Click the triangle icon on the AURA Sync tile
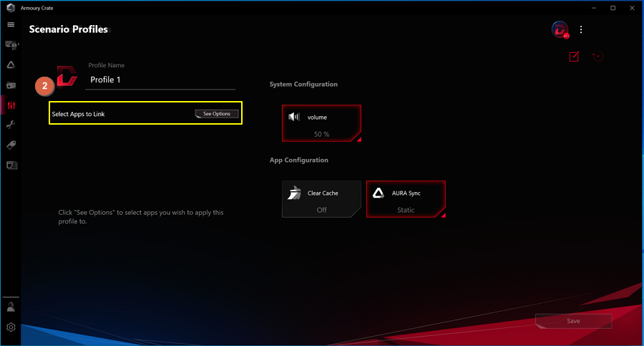 (x=379, y=193)
